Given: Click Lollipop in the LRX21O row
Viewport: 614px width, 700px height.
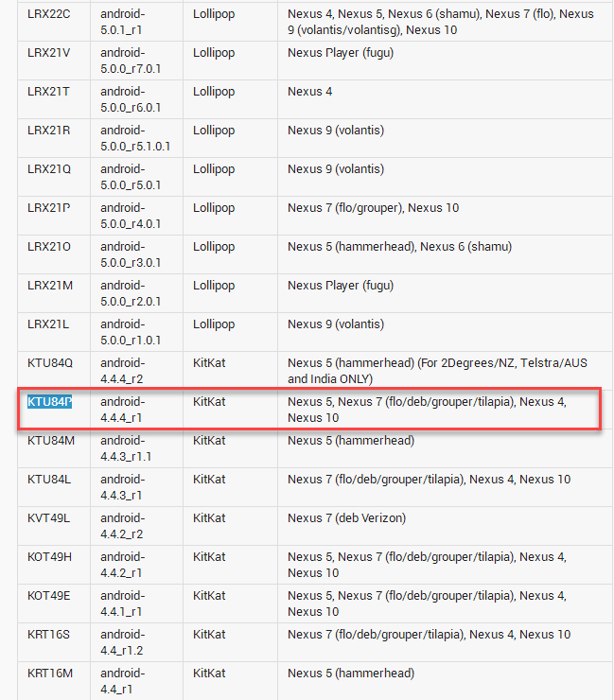Looking at the screenshot, I should pos(214,248).
